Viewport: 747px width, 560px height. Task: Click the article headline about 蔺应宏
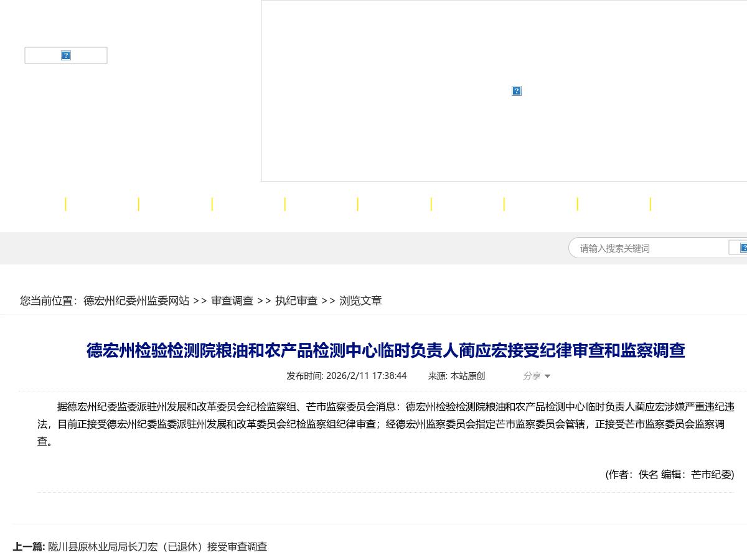coord(385,350)
